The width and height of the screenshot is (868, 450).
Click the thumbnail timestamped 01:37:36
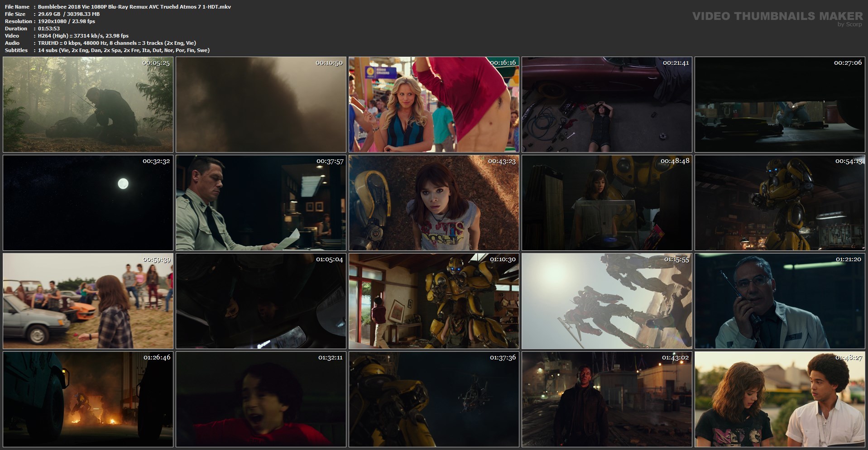pos(434,399)
